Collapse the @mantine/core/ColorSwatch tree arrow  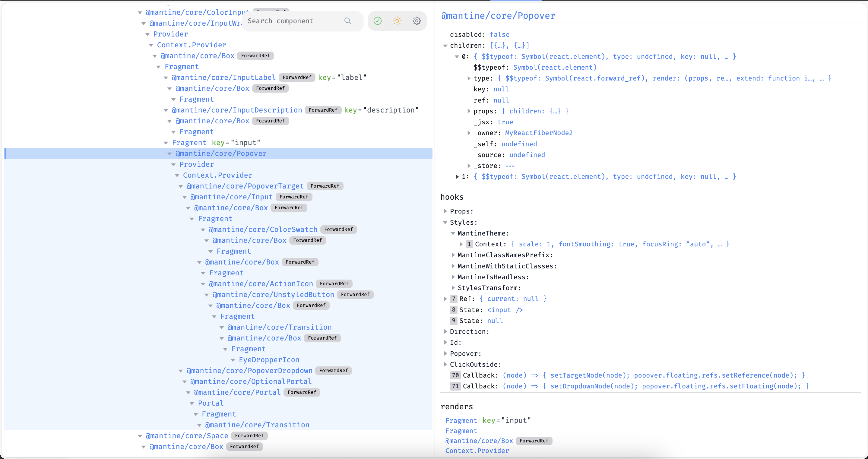(203, 230)
